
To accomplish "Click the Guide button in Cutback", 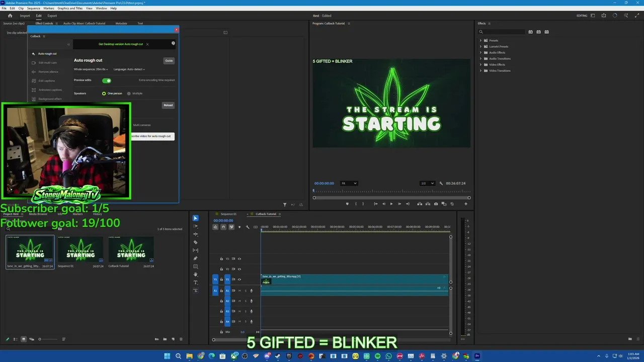I will [x=169, y=61].
